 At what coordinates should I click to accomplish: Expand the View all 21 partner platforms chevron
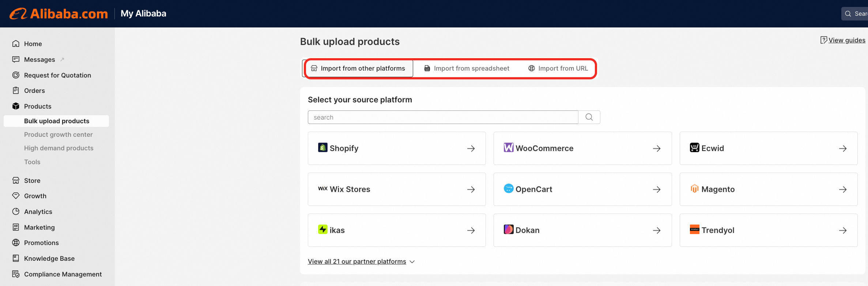point(412,262)
